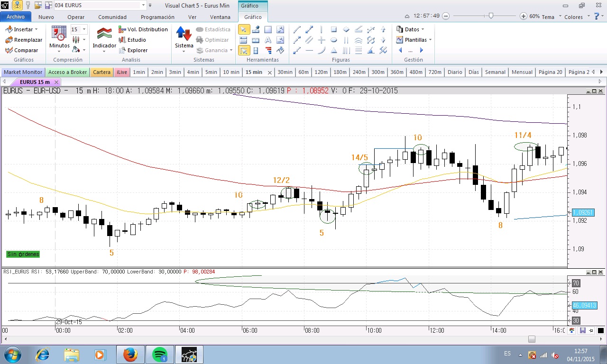Select the rectangle figure tool
The image size is (607, 364).
[334, 29]
